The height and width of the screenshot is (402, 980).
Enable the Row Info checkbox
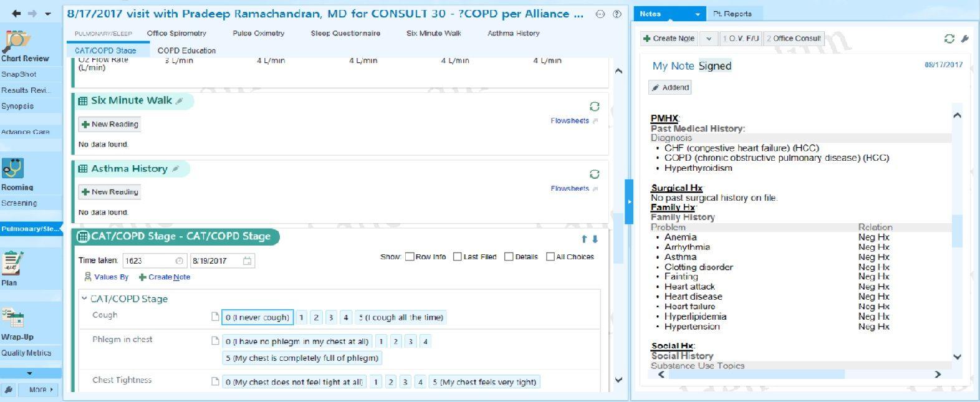410,257
